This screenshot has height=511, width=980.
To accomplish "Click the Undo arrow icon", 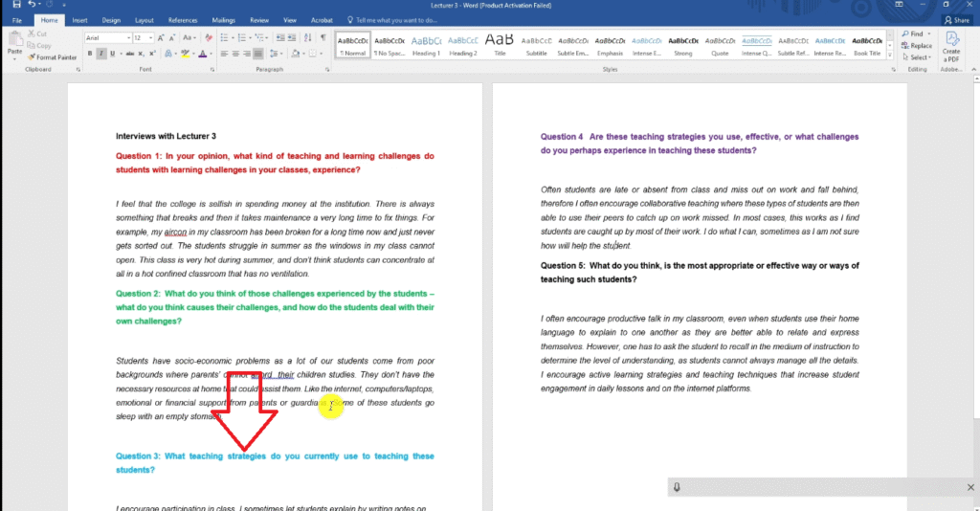I will [32, 5].
